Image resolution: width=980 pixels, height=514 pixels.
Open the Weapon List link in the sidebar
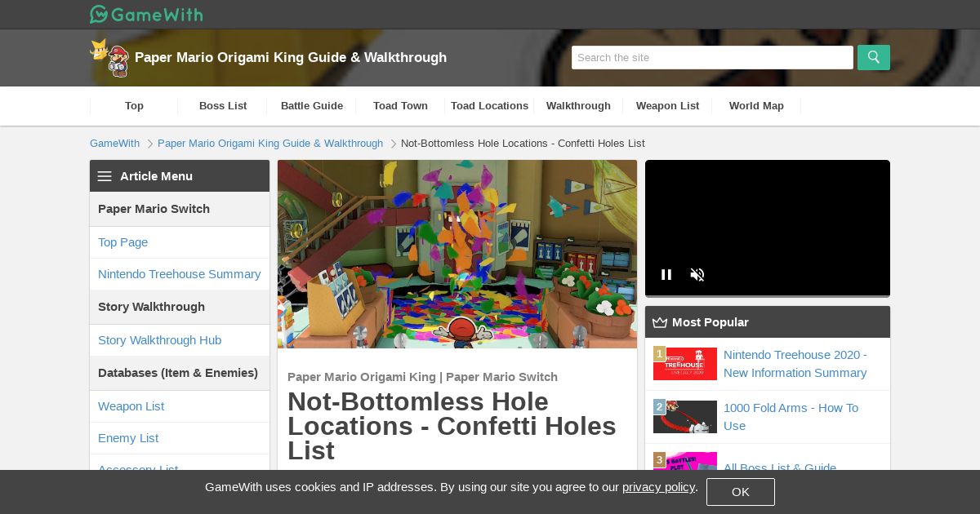coord(180,406)
